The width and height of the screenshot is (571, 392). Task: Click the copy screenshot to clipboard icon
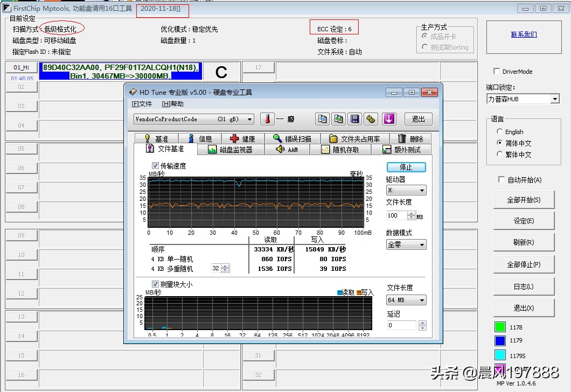point(339,119)
